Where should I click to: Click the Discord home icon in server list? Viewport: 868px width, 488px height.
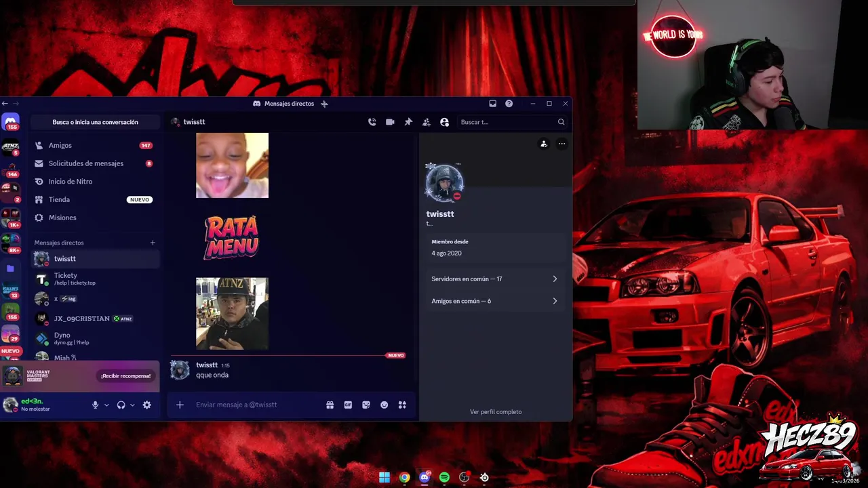coord(10,123)
